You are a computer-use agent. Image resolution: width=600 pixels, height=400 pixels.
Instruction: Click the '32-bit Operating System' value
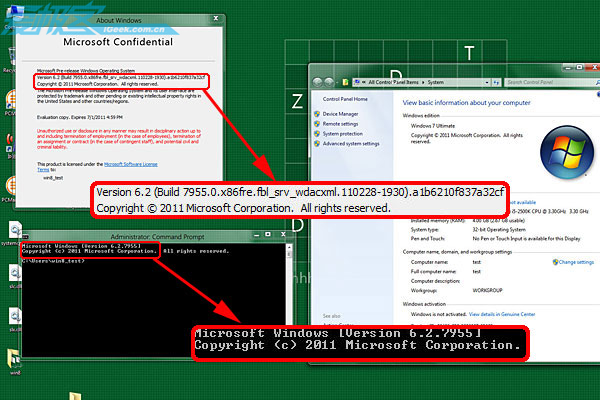pyautogui.click(x=499, y=230)
